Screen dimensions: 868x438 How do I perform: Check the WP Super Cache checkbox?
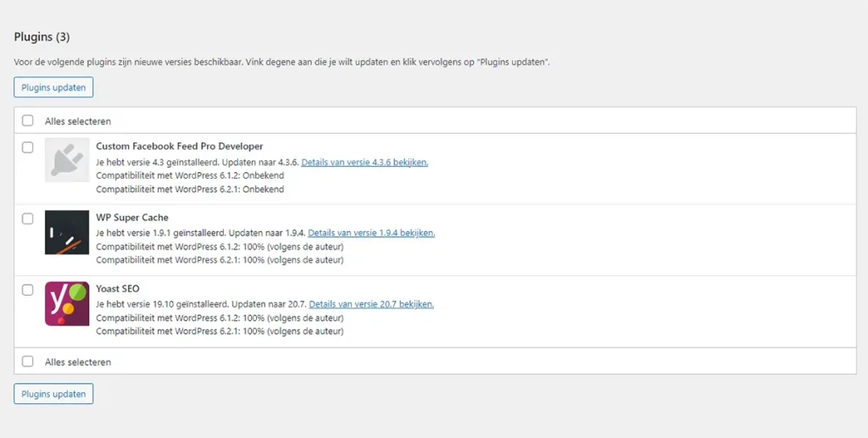[x=28, y=219]
